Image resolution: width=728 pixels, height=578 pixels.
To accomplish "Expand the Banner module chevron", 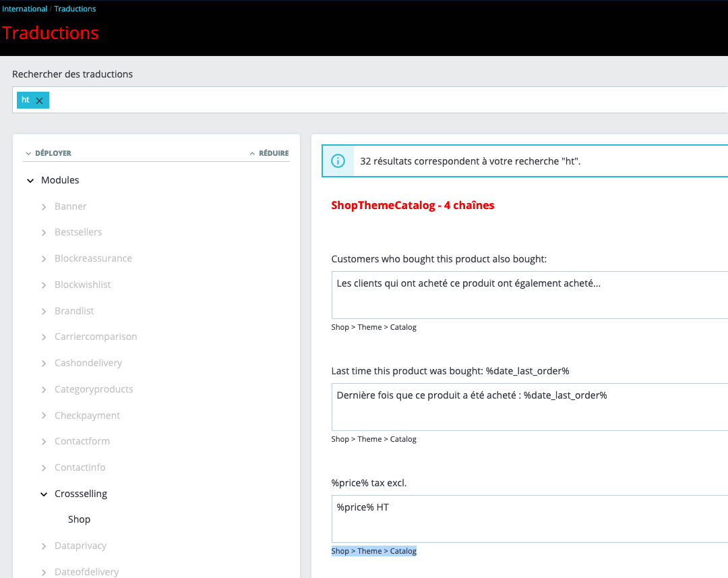I will [x=44, y=207].
